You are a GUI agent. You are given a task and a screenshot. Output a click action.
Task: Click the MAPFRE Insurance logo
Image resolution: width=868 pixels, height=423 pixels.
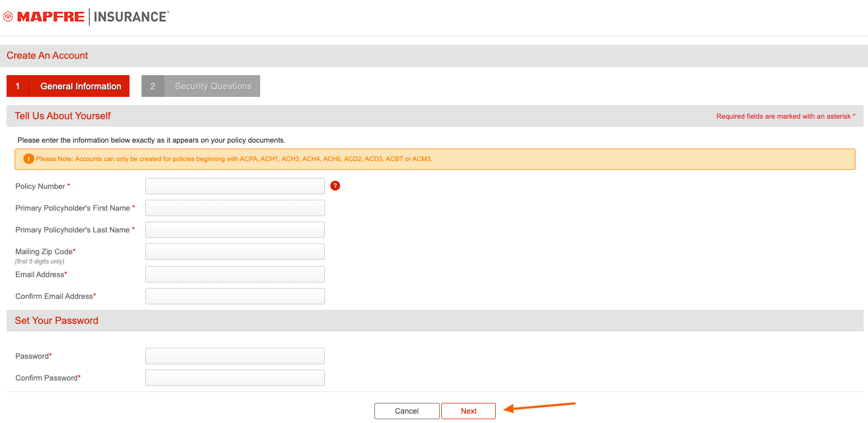(87, 17)
